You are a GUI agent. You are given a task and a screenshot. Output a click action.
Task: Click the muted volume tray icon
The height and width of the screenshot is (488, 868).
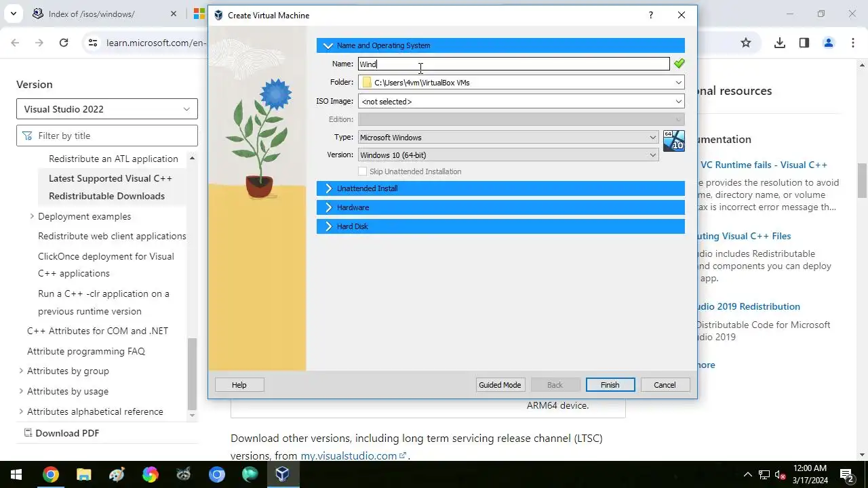(x=781, y=474)
